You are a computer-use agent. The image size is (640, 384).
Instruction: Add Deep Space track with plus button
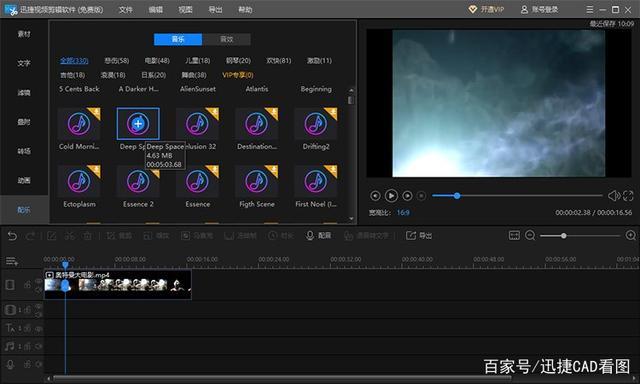(x=138, y=124)
